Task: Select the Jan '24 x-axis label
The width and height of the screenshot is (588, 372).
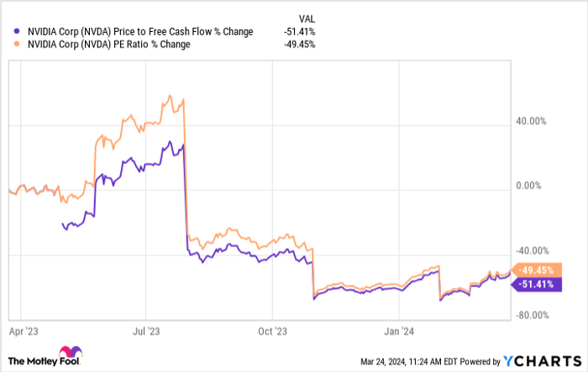Action: tap(399, 330)
